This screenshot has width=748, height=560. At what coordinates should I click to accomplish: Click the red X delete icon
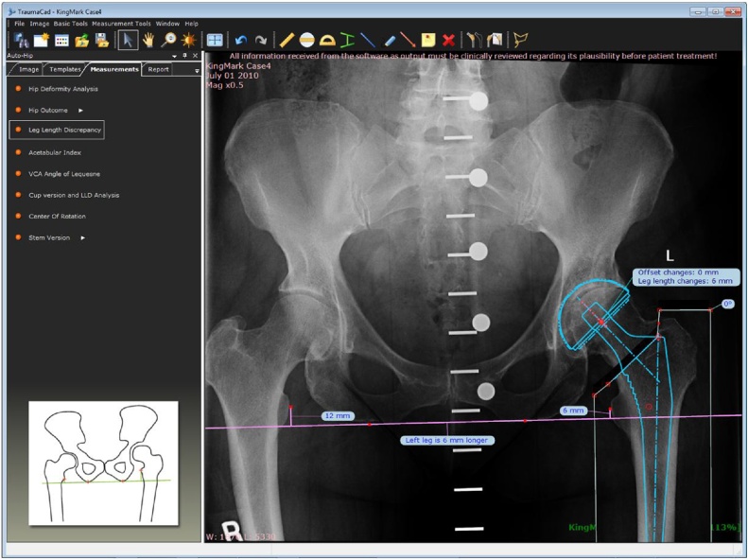click(448, 41)
